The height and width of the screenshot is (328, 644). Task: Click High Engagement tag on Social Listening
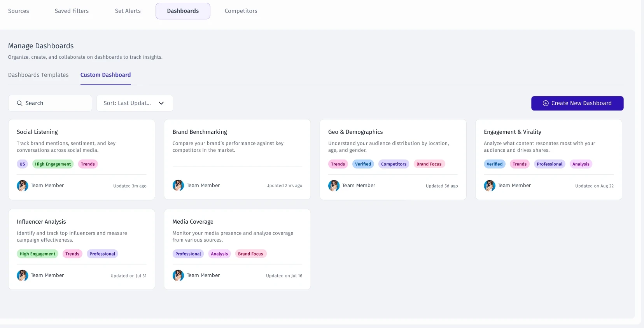[53, 164]
